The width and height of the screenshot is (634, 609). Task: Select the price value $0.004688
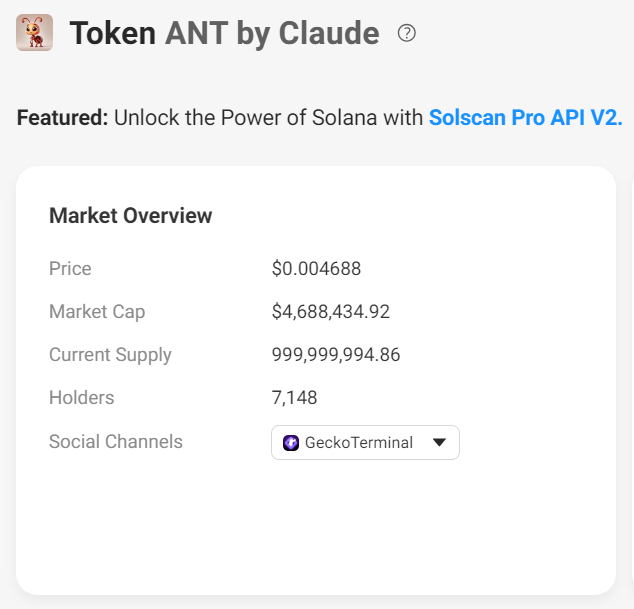coord(316,268)
